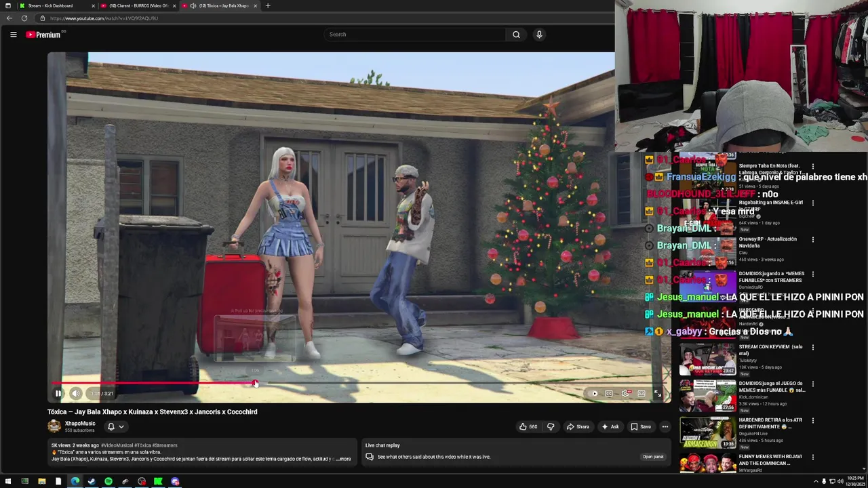The height and width of the screenshot is (488, 868).
Task: Open options for Ragebaiting an INSANE E-Girl
Action: coord(813,203)
